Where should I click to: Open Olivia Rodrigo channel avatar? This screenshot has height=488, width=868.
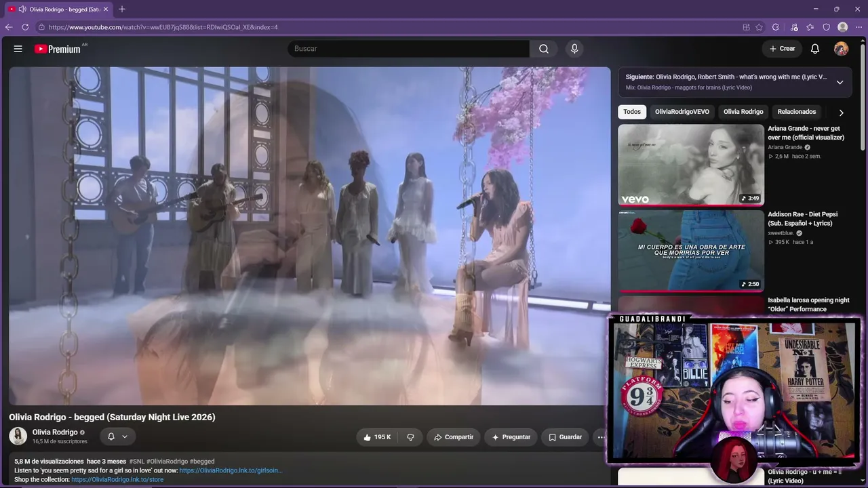pyautogui.click(x=18, y=436)
